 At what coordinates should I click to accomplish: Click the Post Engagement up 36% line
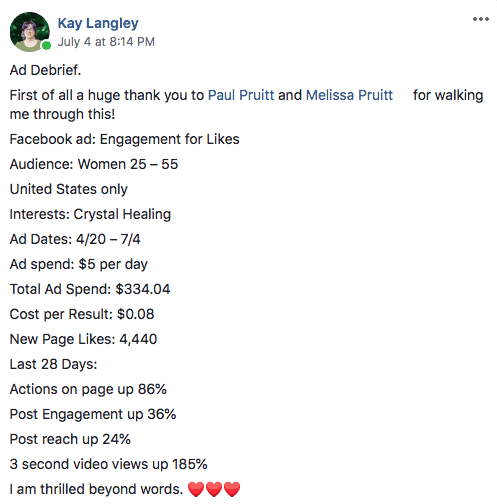(x=93, y=414)
